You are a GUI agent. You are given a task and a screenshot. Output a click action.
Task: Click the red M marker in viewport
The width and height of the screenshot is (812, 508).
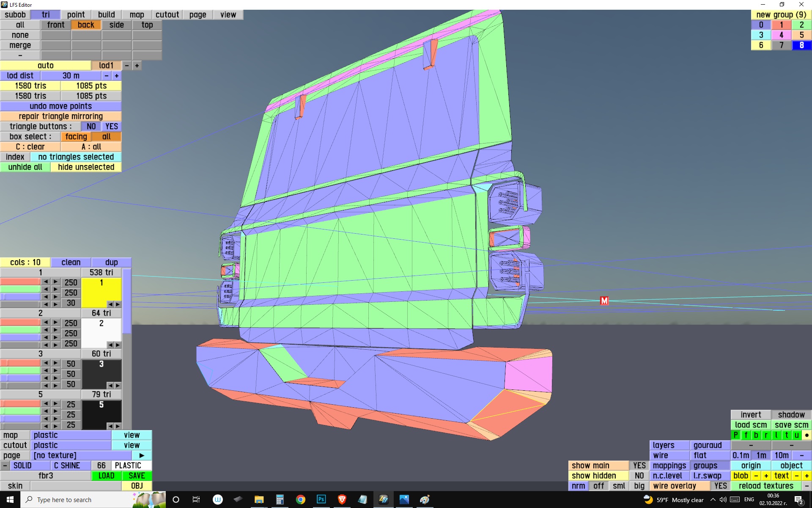coord(604,301)
